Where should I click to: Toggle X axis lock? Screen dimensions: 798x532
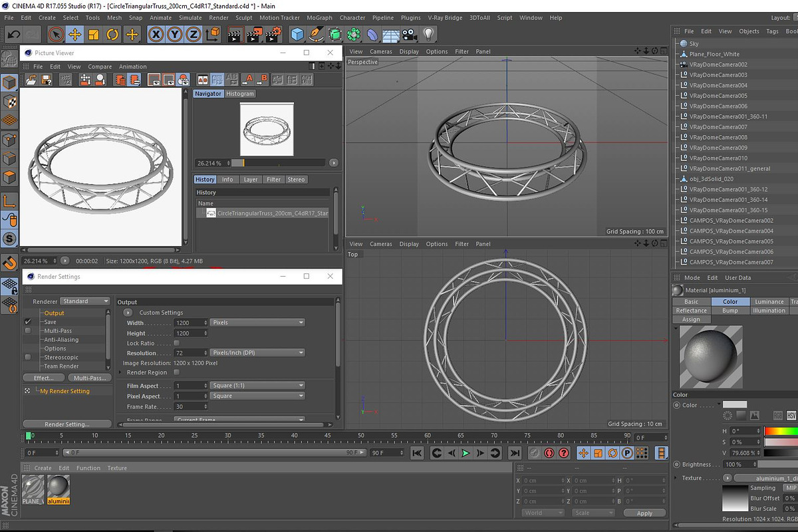(156, 34)
